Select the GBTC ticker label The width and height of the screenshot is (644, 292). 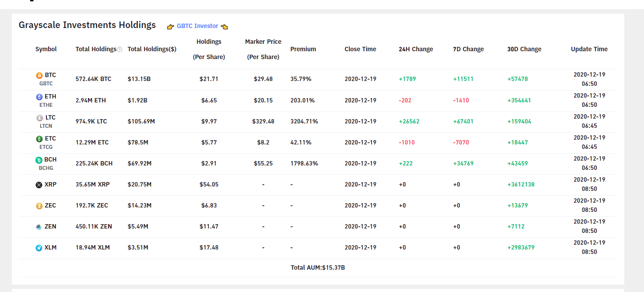coord(46,83)
